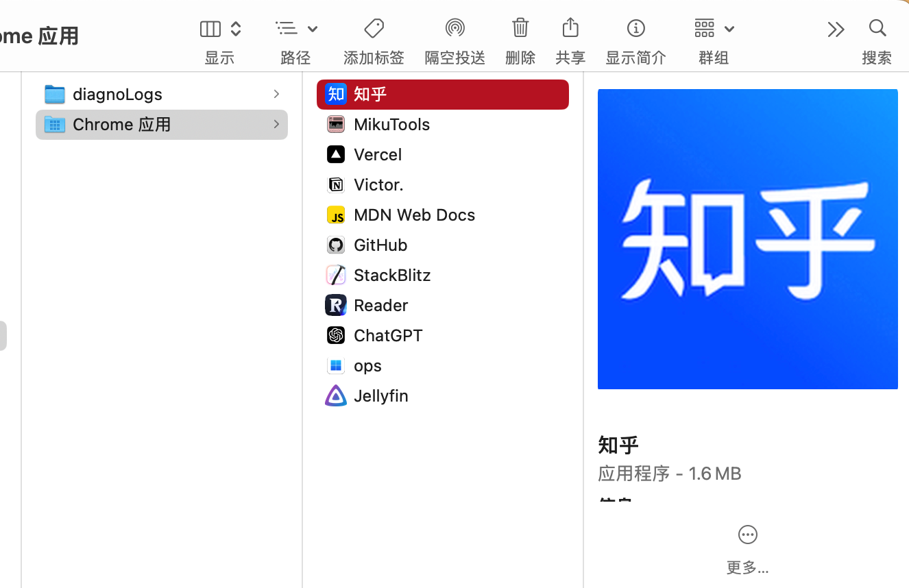This screenshot has width=909, height=588.
Task: Click the 删除 toolbar label
Action: (520, 58)
